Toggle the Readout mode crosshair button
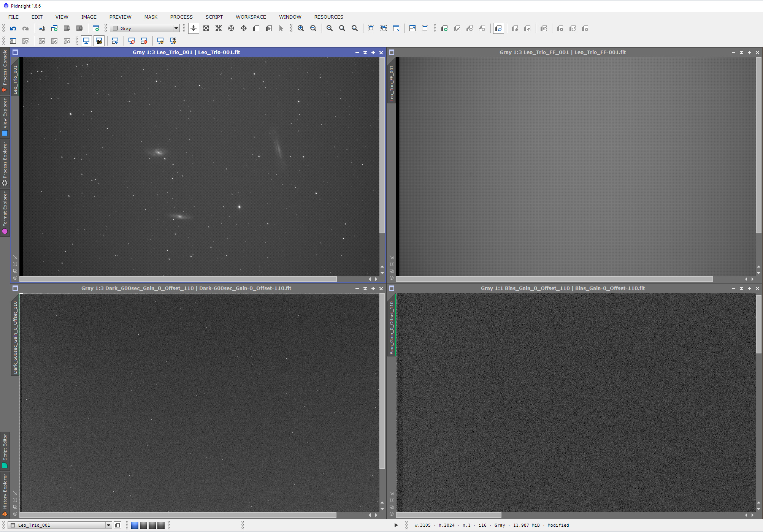This screenshot has height=532, width=763. (x=194, y=28)
